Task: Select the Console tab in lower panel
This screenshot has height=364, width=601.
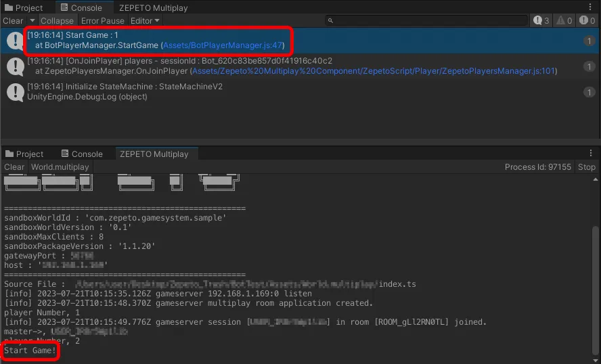Action: coord(82,154)
